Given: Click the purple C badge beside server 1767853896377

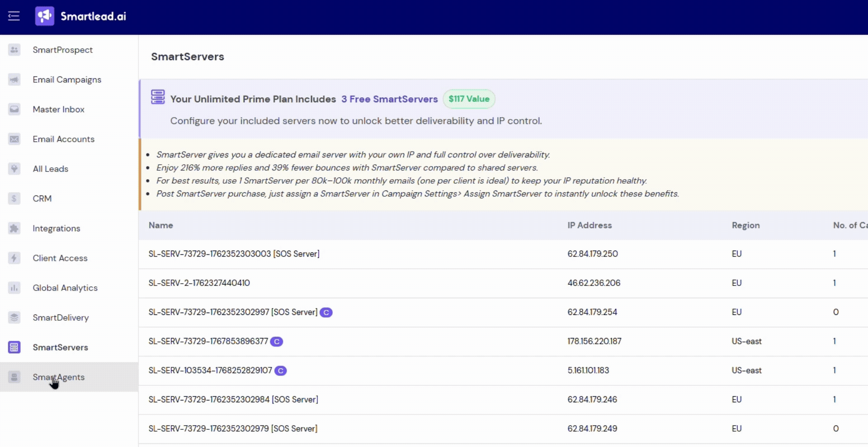Looking at the screenshot, I should (277, 342).
